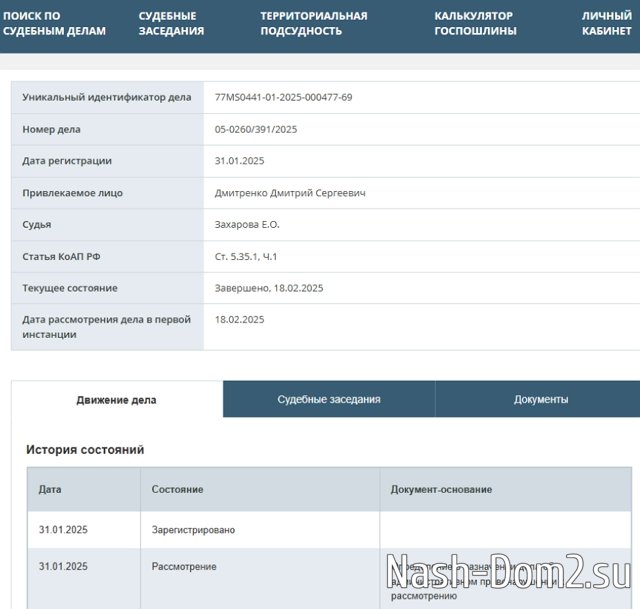Switch to the Судебные заседания tab below case details
The height and width of the screenshot is (609, 640).
(x=328, y=400)
